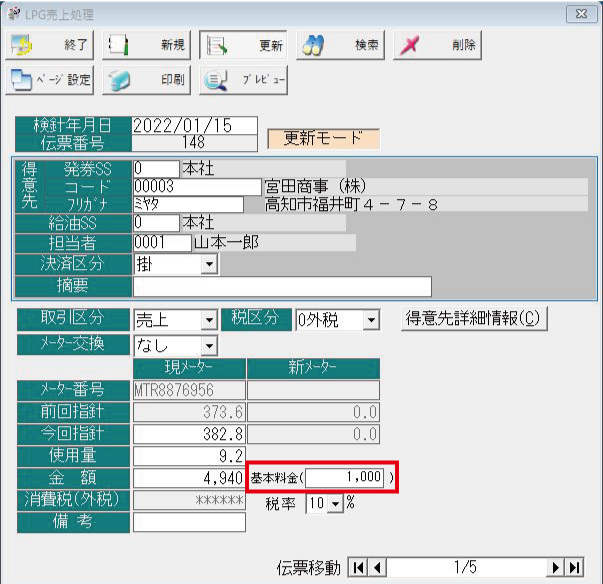This screenshot has height=584, width=603.
Task: Open the メーター交換 dropdown
Action: 209,346
